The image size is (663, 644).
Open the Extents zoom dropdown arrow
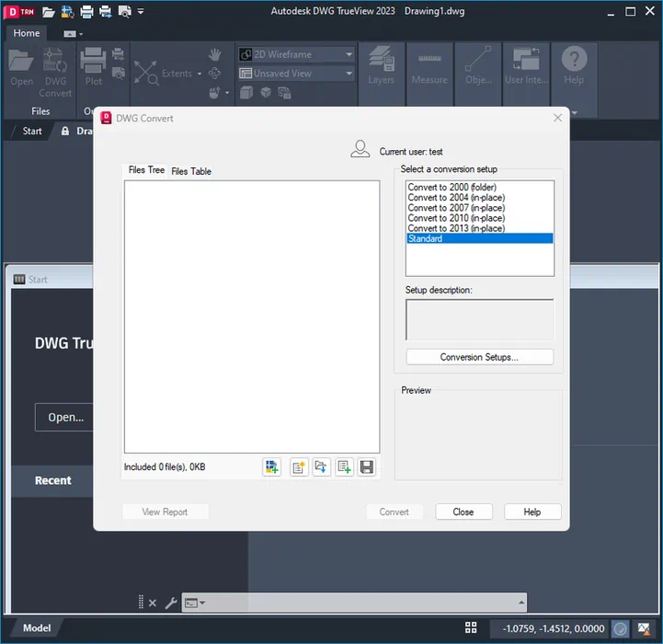(200, 74)
